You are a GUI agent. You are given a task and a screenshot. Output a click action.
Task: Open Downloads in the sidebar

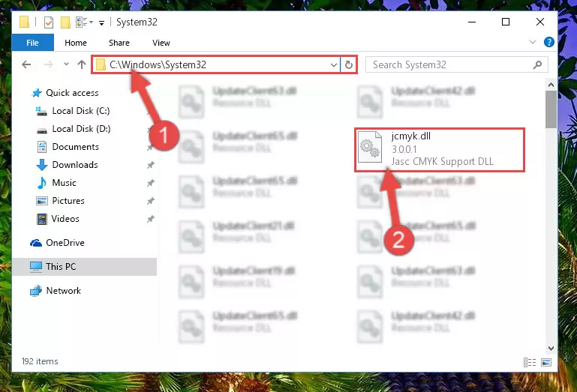click(x=75, y=165)
